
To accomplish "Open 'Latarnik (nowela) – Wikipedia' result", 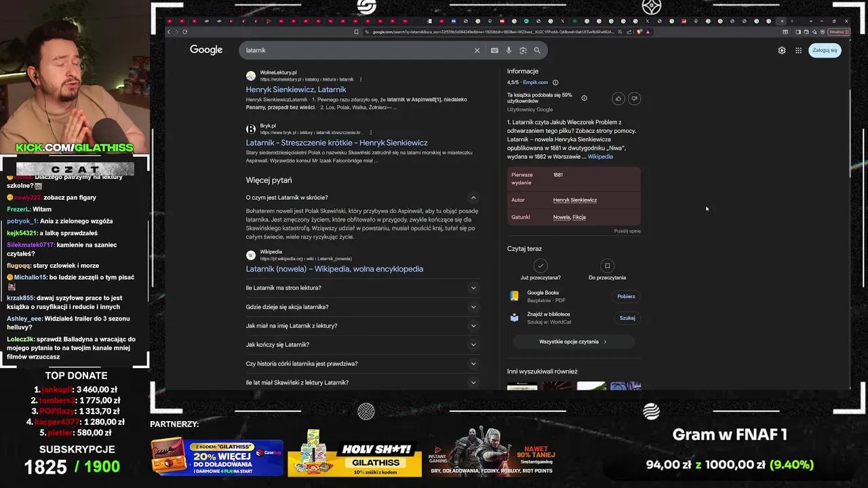I will click(x=334, y=269).
